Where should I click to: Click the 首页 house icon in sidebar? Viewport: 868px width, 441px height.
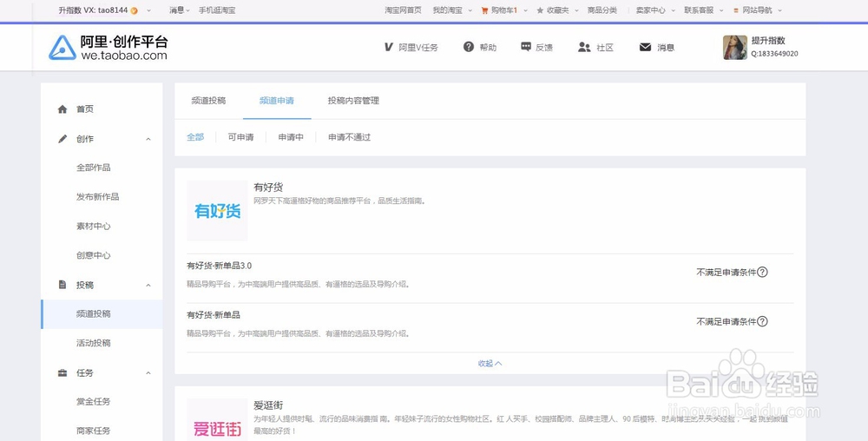tap(62, 109)
